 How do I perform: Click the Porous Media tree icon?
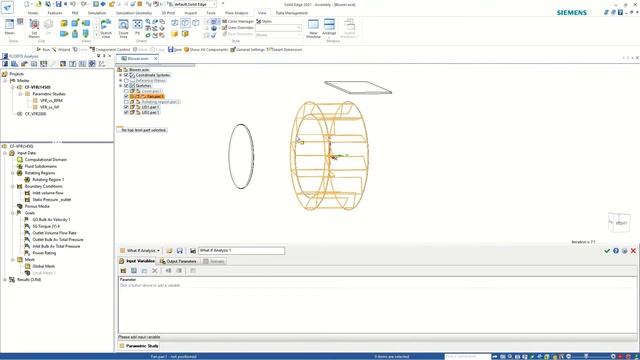(x=20, y=206)
